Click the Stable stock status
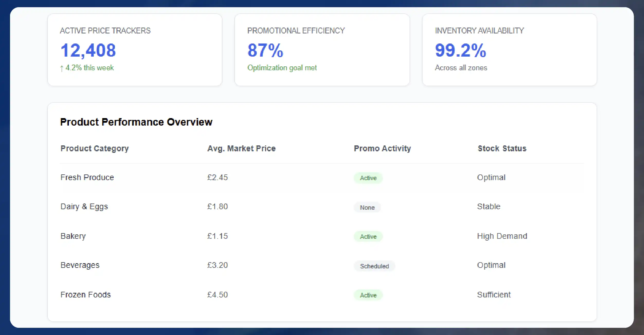The image size is (644, 335). tap(489, 207)
